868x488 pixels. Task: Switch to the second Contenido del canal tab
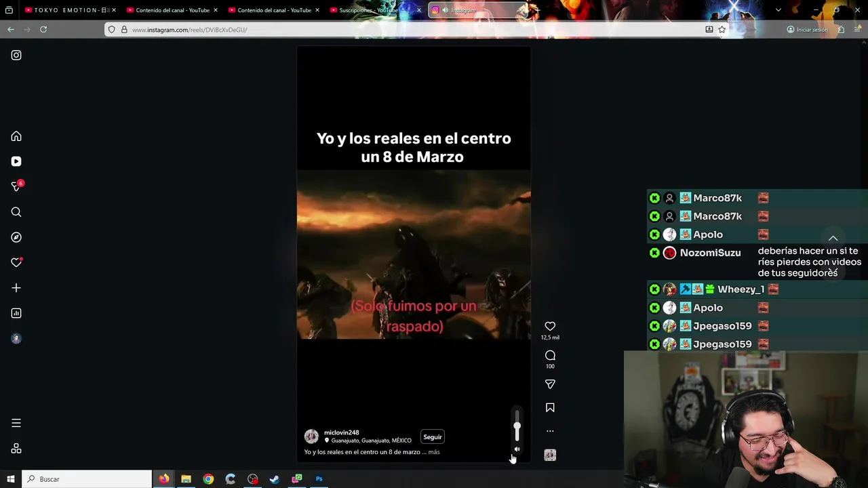(274, 10)
